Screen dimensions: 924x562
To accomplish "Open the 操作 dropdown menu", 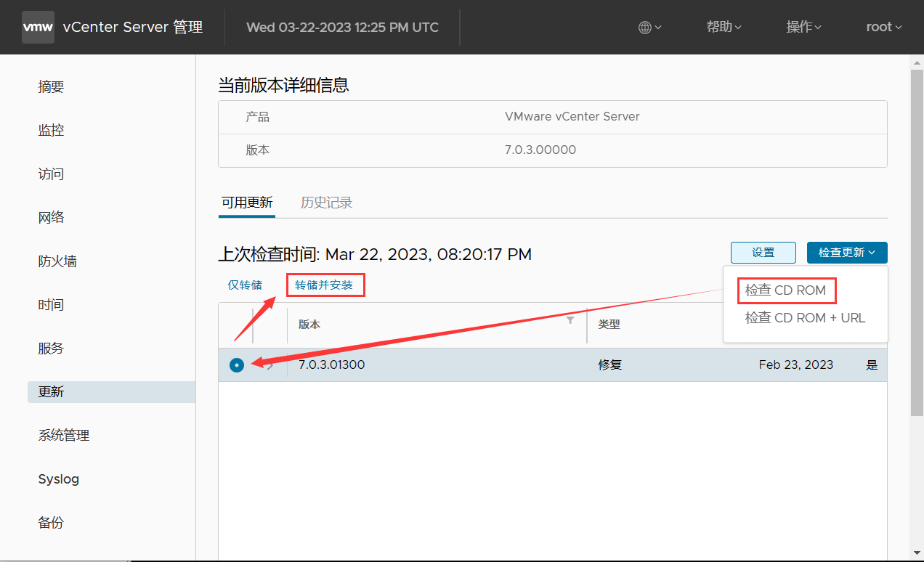I will [x=803, y=27].
